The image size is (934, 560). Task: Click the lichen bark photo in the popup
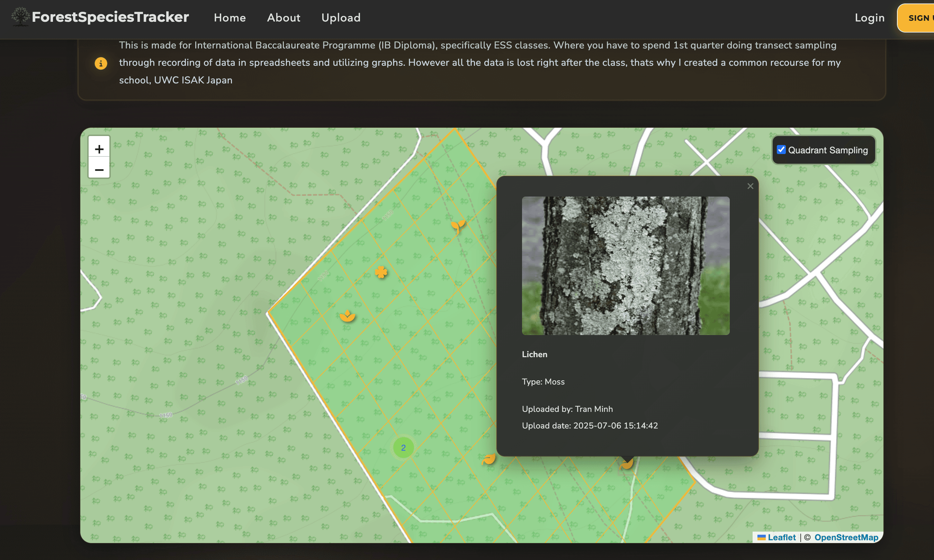pos(625,266)
